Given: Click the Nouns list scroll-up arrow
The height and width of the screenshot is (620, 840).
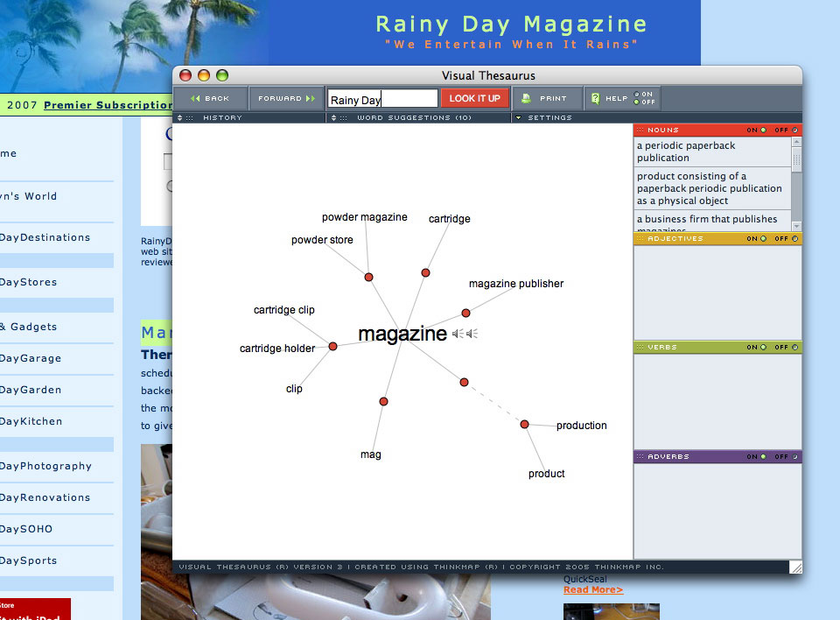Looking at the screenshot, I should (796, 142).
